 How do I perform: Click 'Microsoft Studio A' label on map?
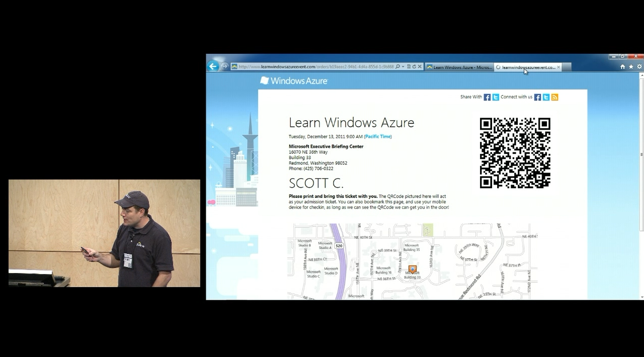pyautogui.click(x=325, y=245)
